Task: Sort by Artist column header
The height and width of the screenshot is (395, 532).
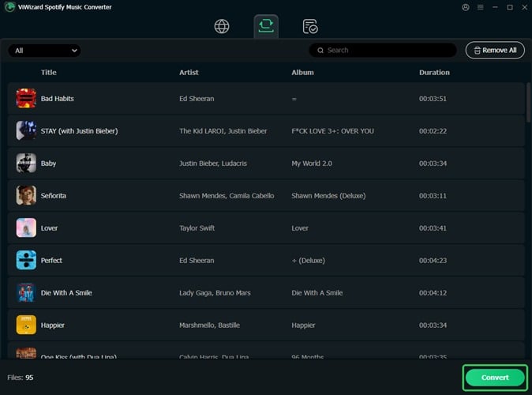Action: click(189, 73)
